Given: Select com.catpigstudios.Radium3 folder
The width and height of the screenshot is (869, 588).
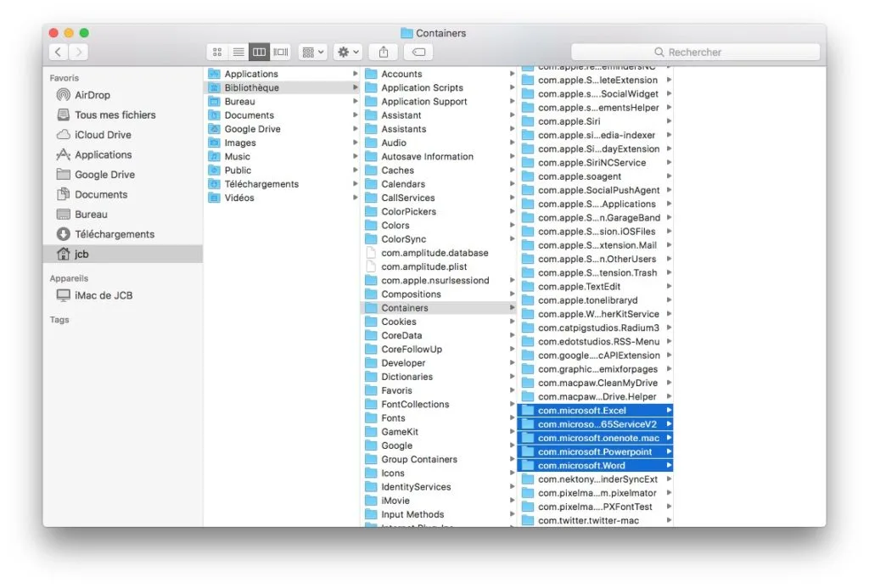Looking at the screenshot, I should click(x=596, y=328).
